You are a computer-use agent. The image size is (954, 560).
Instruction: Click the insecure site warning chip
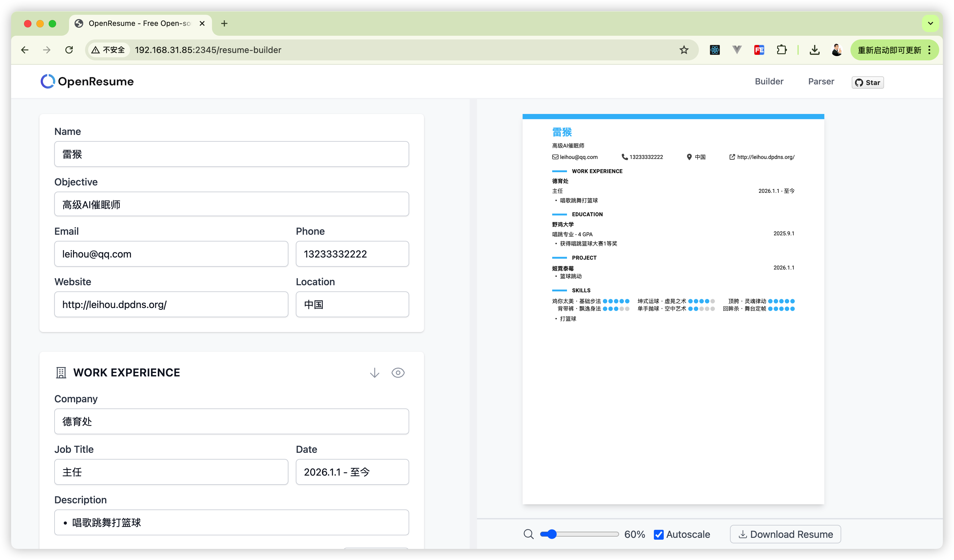coord(109,50)
